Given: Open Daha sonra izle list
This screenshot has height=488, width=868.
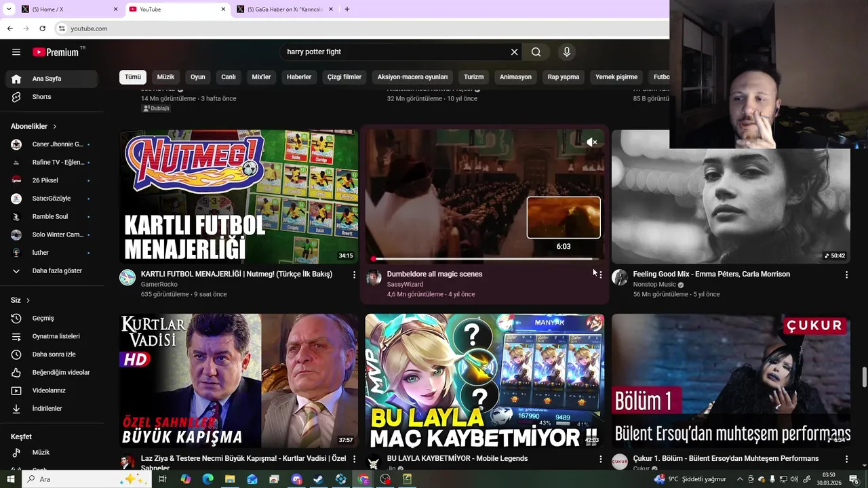Looking at the screenshot, I should pos(52,354).
